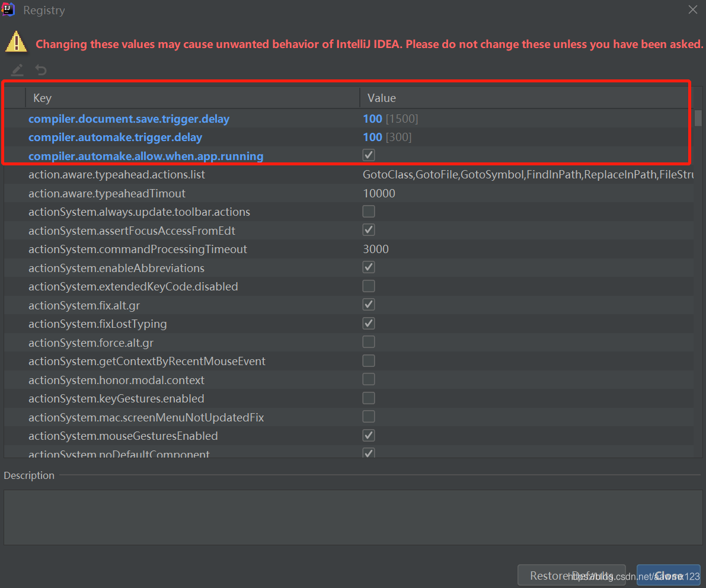Select actionSystem.mac.screenMenuNotUpdatedFix key
The width and height of the screenshot is (706, 588).
[x=146, y=418]
